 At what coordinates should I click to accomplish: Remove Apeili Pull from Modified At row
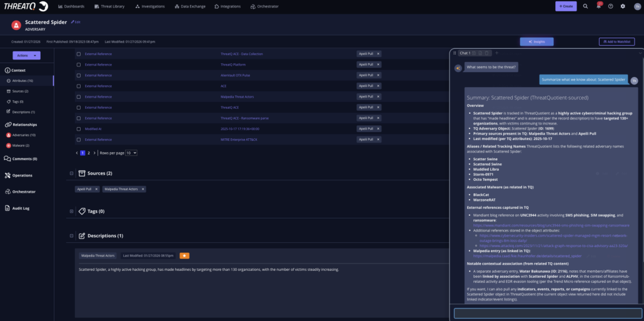point(378,129)
